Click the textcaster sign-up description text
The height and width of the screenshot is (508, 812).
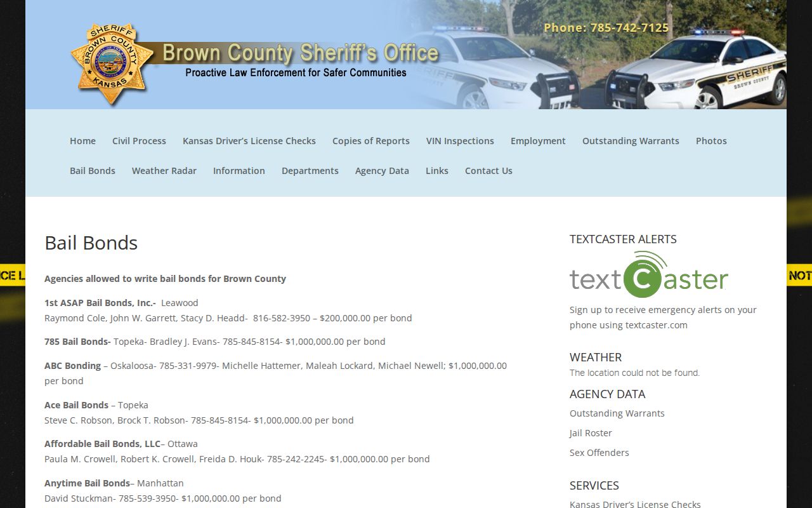(663, 317)
